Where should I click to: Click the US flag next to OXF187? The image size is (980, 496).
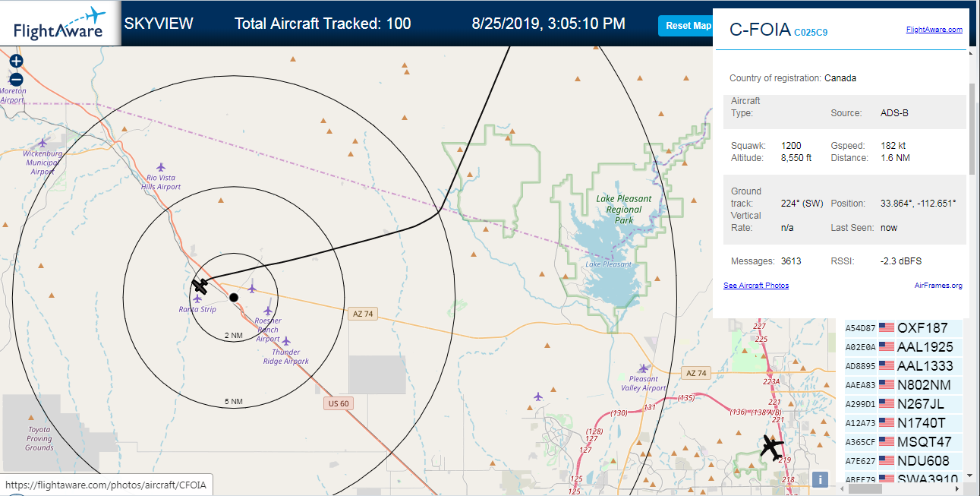(x=886, y=328)
